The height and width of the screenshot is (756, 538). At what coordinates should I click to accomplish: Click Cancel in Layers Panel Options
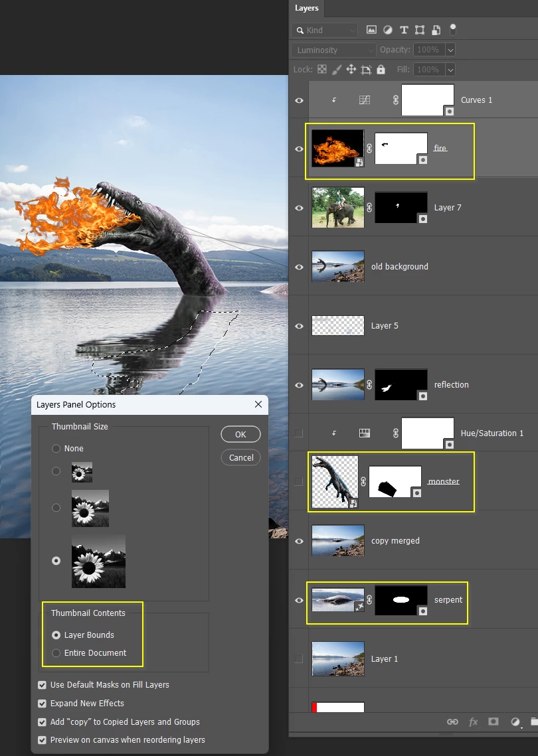[241, 457]
